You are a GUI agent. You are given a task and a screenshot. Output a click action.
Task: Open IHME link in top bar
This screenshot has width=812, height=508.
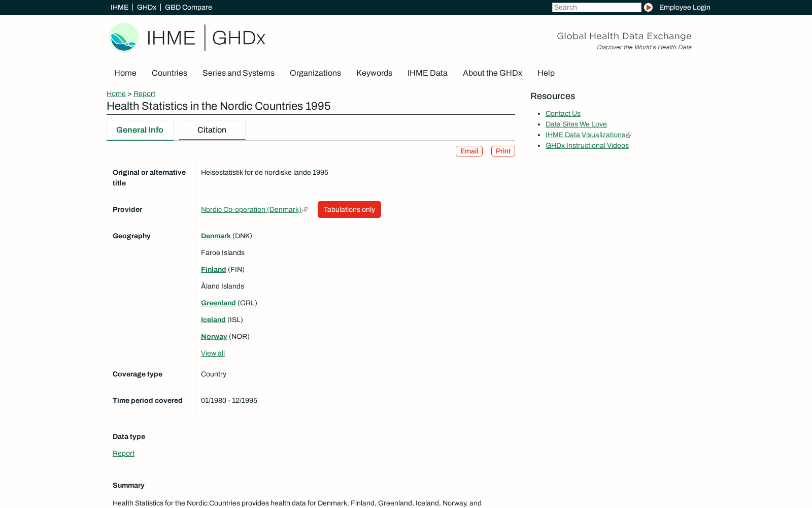(119, 7)
